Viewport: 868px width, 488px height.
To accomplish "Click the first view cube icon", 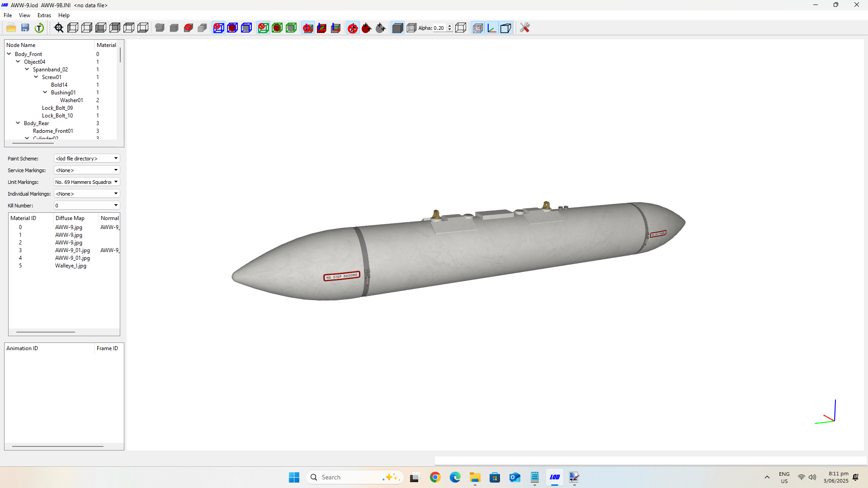I will tap(73, 28).
